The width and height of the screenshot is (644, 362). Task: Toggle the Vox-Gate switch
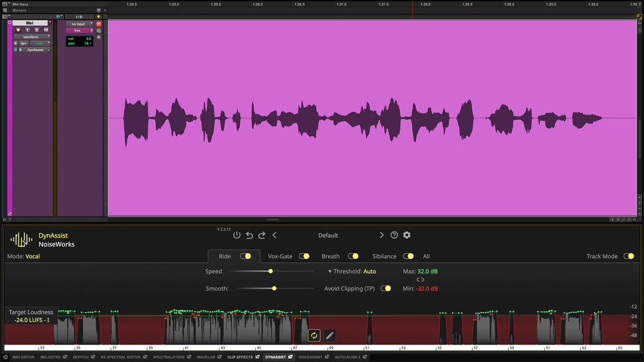pos(304,256)
